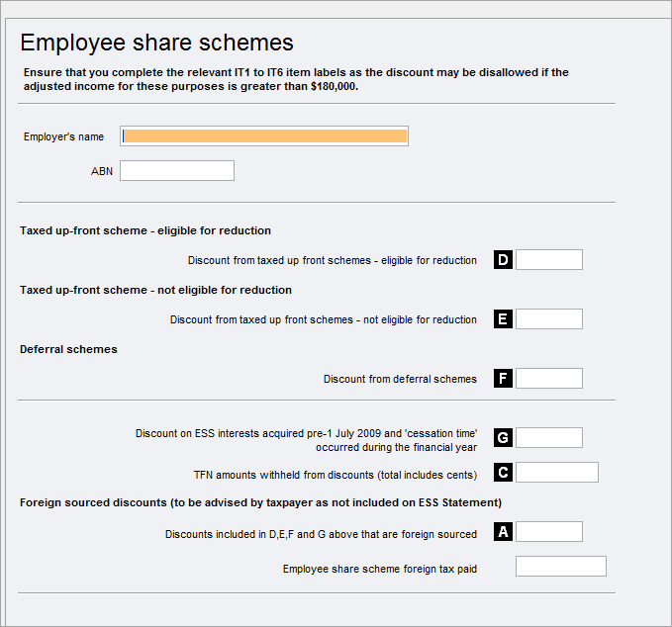Click the D label badge

[503, 260]
